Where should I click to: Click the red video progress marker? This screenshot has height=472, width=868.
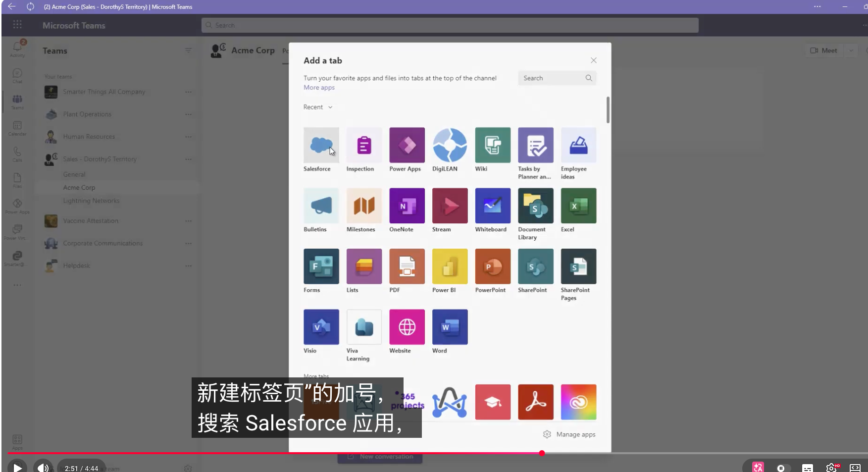[542, 453]
